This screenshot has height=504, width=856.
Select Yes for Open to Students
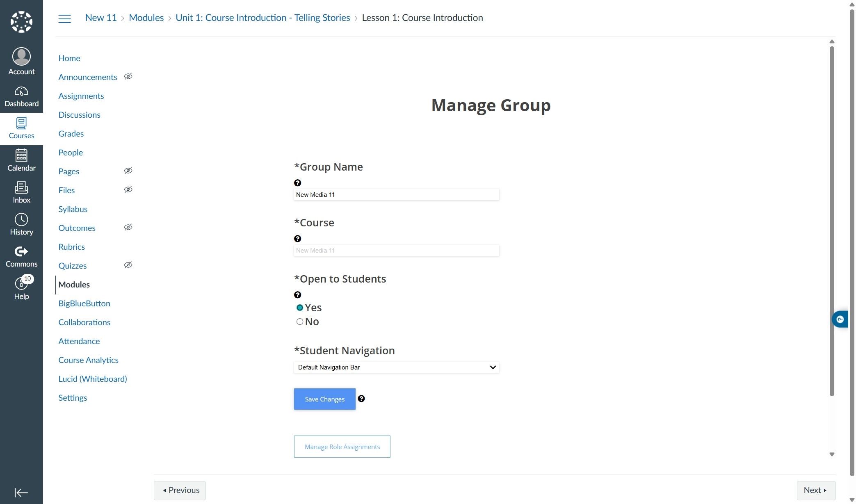click(x=300, y=308)
